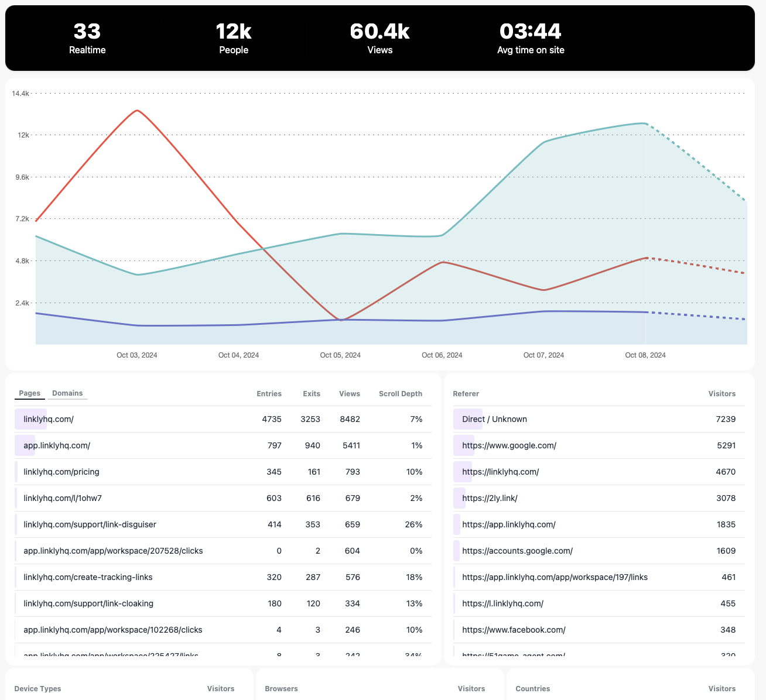The height and width of the screenshot is (700, 766).
Task: Open linklyhq.com/support/link-disguiser page row
Action: click(223, 524)
